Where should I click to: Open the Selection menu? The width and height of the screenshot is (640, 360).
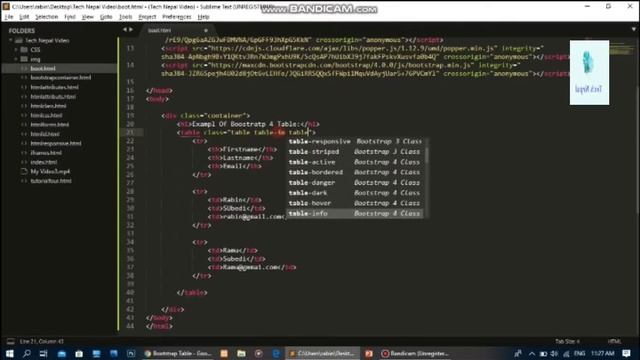[x=47, y=17]
